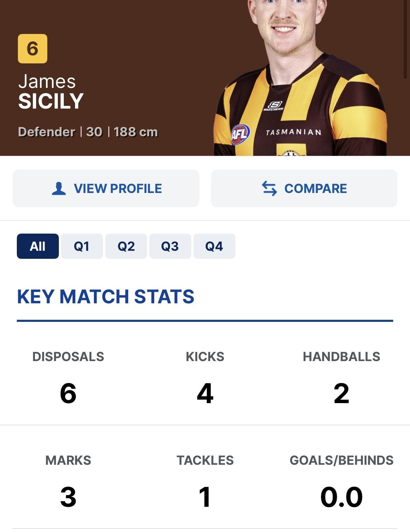Open the VIEW PROFILE button
The image size is (410, 532).
[106, 188]
